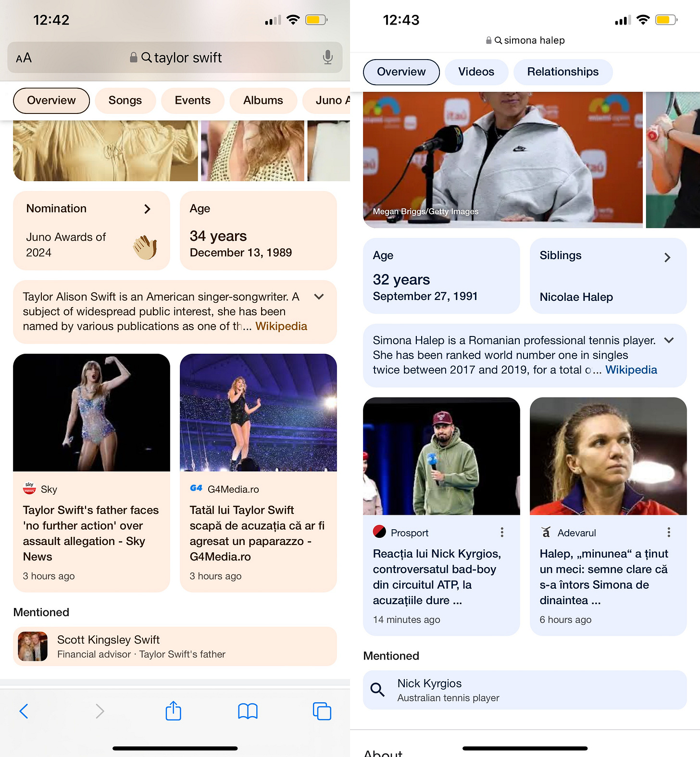Viewport: 700px width, 757px height.
Task: Tap Megan Briggs/Getty Images photo credit
Action: point(425,211)
